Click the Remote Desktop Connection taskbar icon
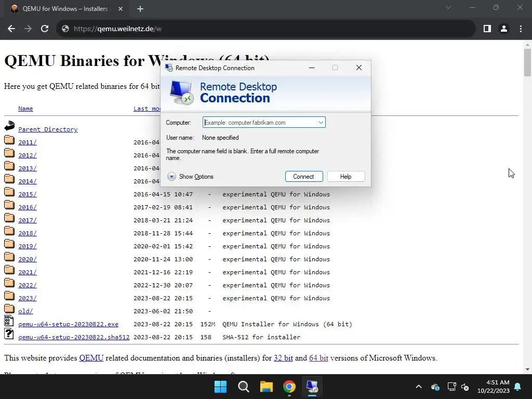 pyautogui.click(x=312, y=387)
